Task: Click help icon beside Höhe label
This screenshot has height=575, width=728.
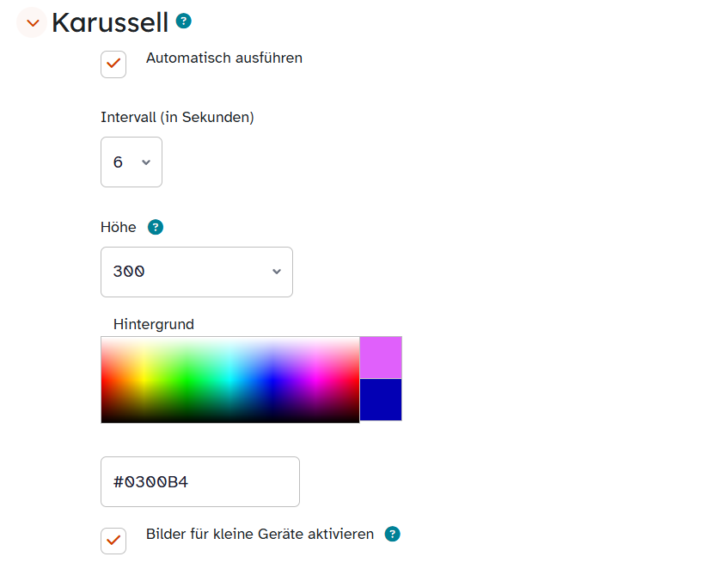Action: (156, 227)
